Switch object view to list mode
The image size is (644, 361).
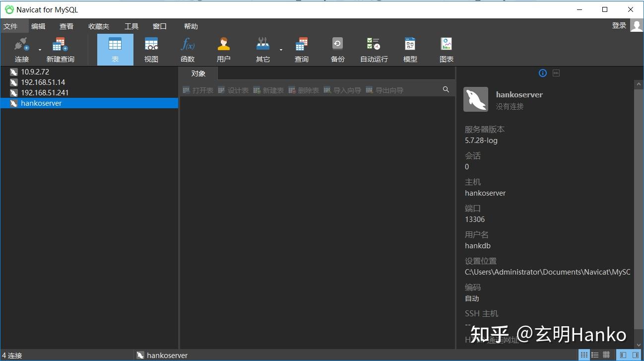(595, 355)
